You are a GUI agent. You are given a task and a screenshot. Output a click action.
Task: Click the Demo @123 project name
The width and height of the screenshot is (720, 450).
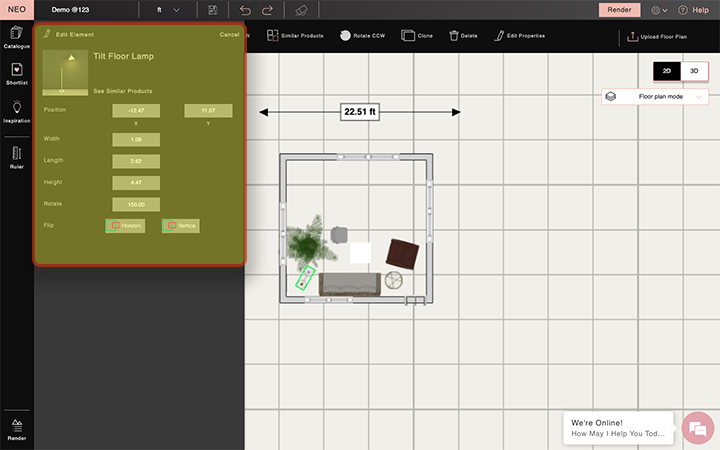pyautogui.click(x=70, y=10)
